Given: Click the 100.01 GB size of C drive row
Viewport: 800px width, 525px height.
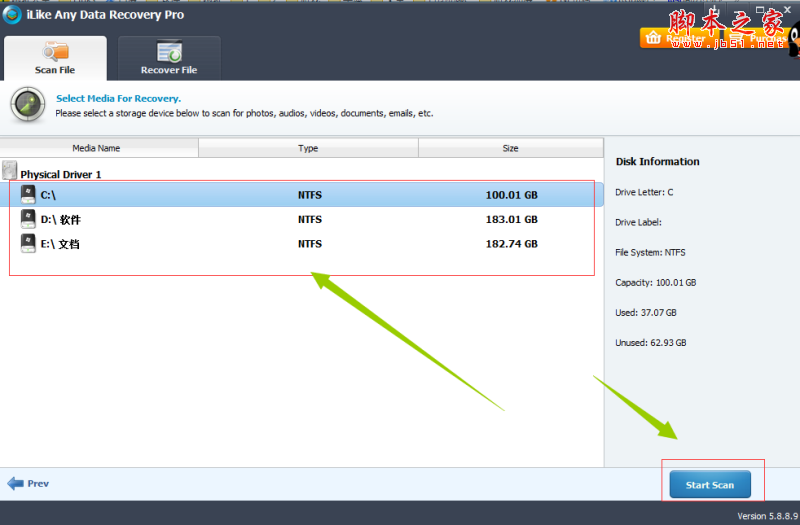Looking at the screenshot, I should point(512,195).
